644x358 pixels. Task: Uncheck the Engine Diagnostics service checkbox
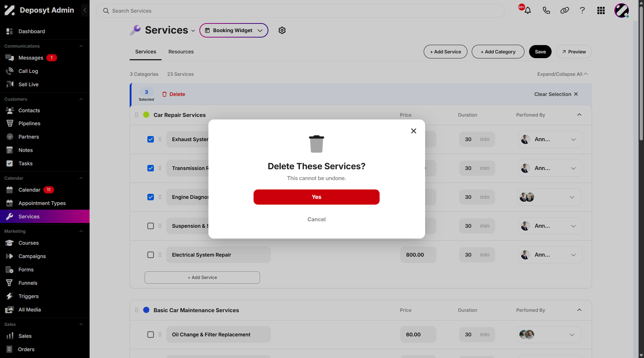click(151, 197)
